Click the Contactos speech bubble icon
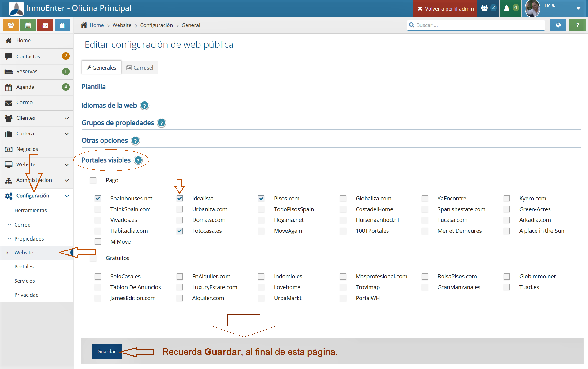 pyautogui.click(x=9, y=56)
